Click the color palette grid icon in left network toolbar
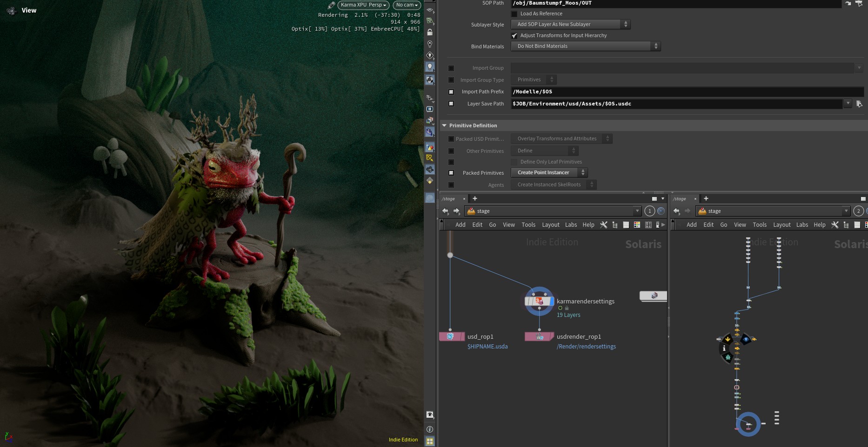The image size is (868, 447). point(637,225)
